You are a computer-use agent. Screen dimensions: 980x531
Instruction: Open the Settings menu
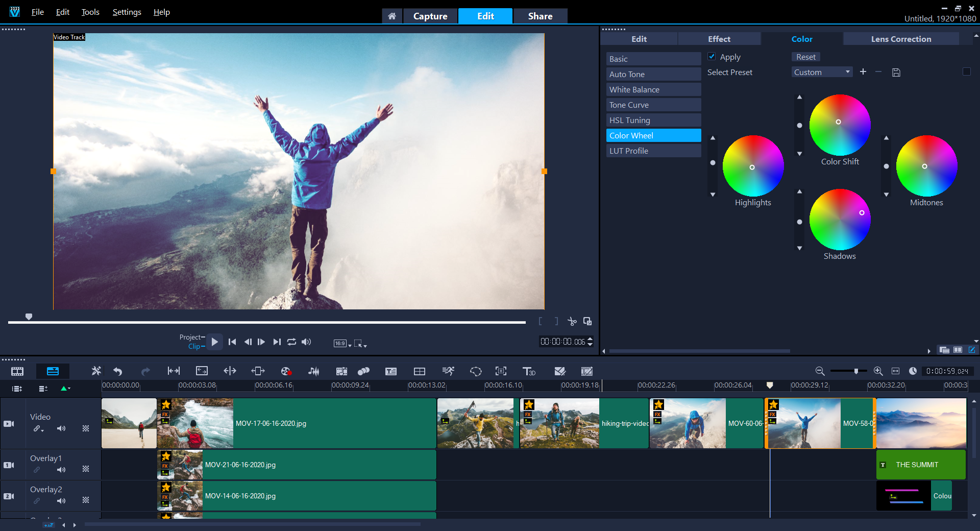(126, 12)
